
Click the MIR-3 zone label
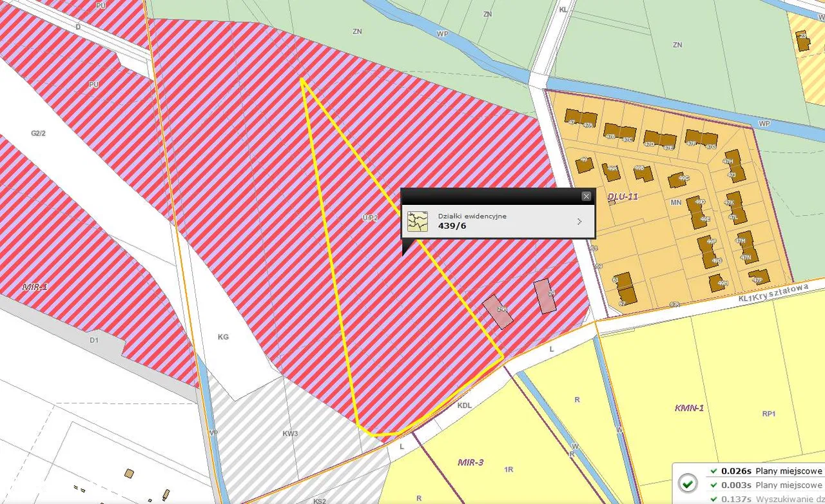(471, 462)
